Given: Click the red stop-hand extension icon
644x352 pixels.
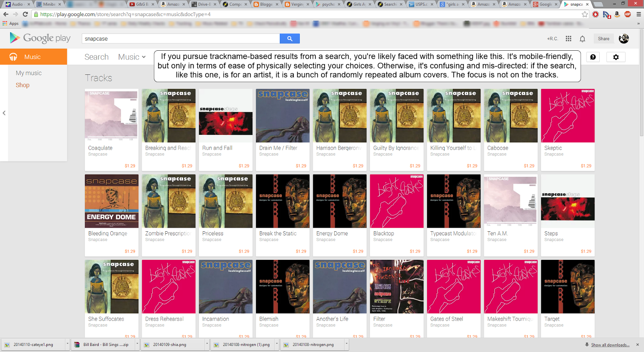Looking at the screenshot, I should click(596, 14).
